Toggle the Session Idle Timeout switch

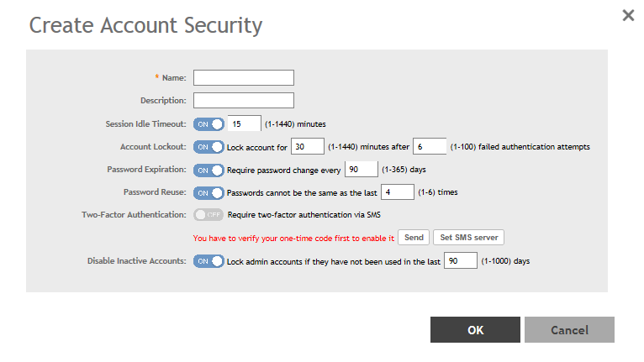pos(209,124)
